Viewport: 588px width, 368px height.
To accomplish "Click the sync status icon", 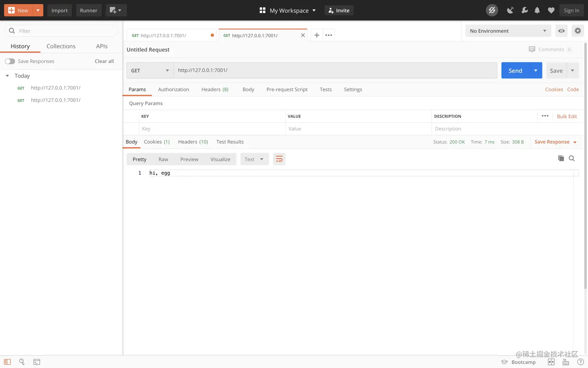I will [492, 11].
